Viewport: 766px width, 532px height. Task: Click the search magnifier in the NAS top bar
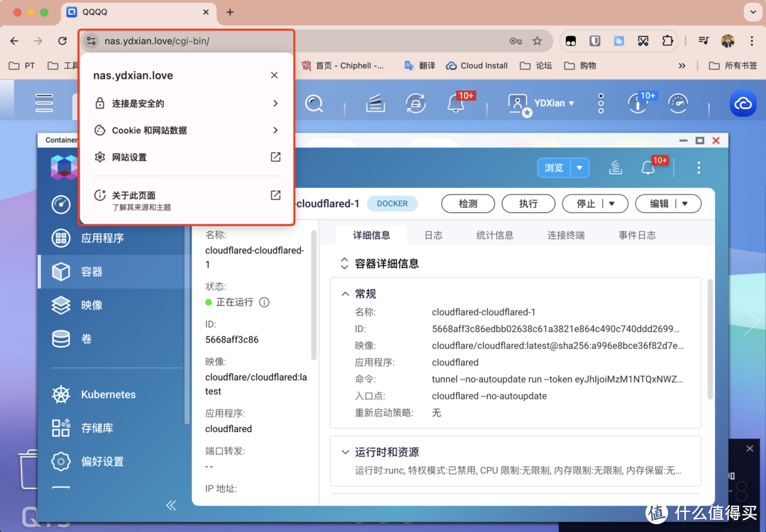(314, 103)
